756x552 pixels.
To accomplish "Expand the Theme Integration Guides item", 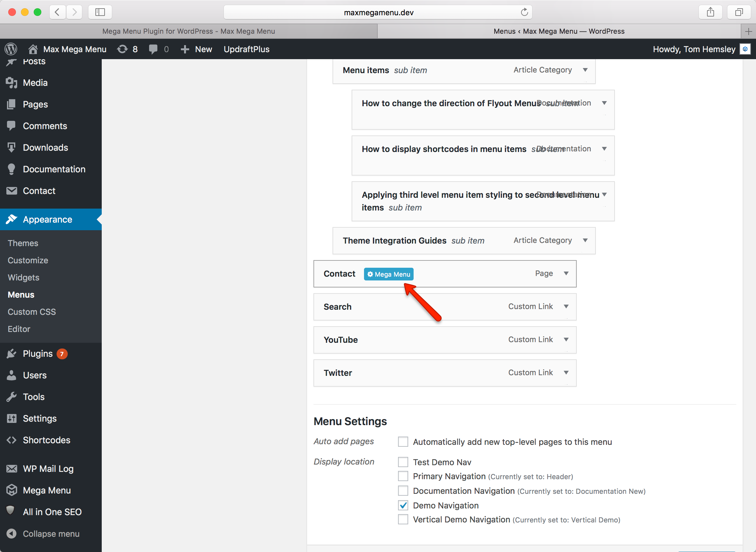I will point(585,240).
